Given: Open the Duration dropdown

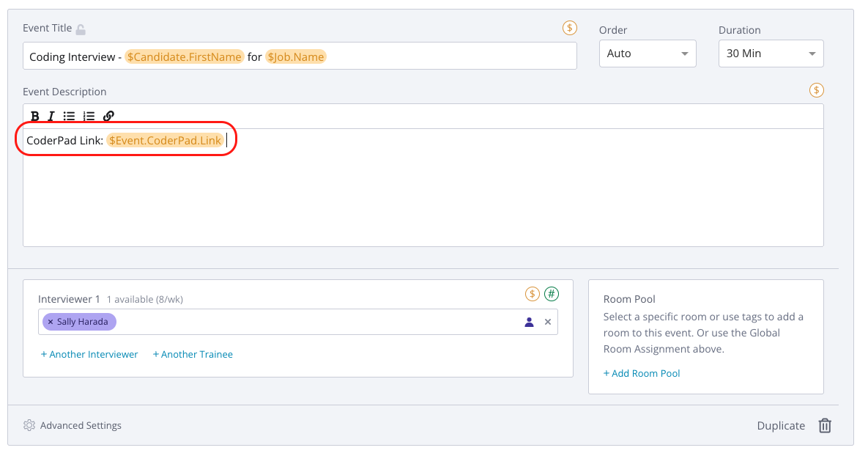Looking at the screenshot, I should [x=771, y=54].
